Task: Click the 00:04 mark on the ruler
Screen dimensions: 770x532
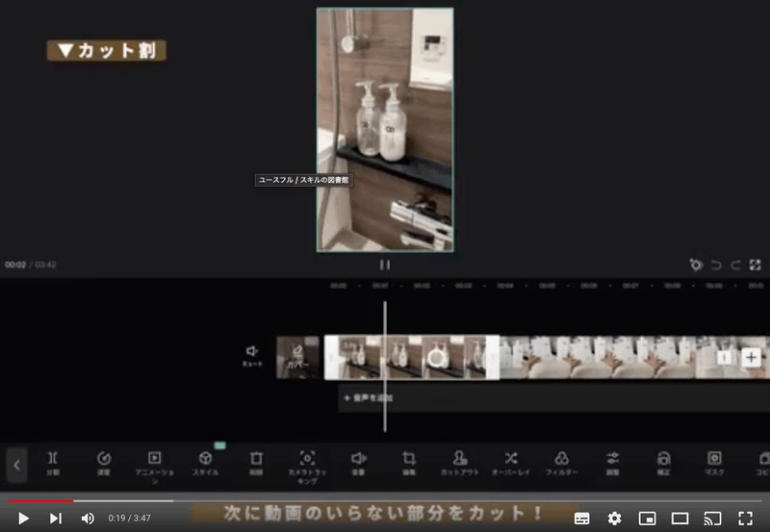Action: click(504, 286)
